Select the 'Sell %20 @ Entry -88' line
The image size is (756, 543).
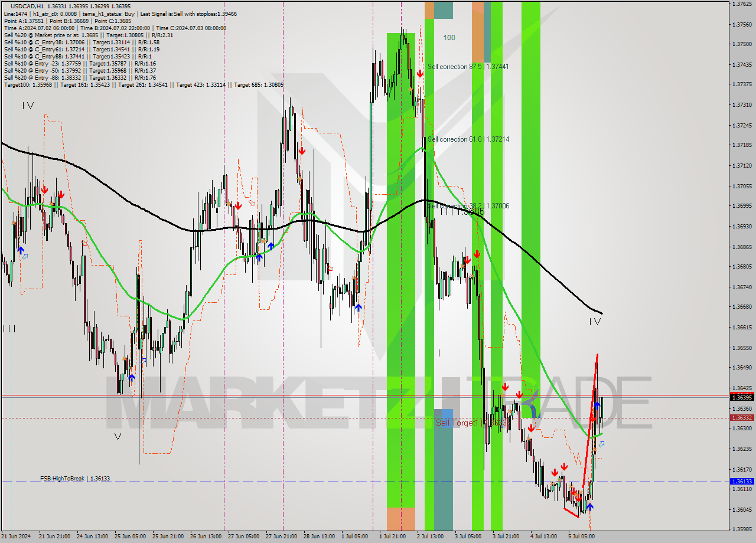[80, 77]
